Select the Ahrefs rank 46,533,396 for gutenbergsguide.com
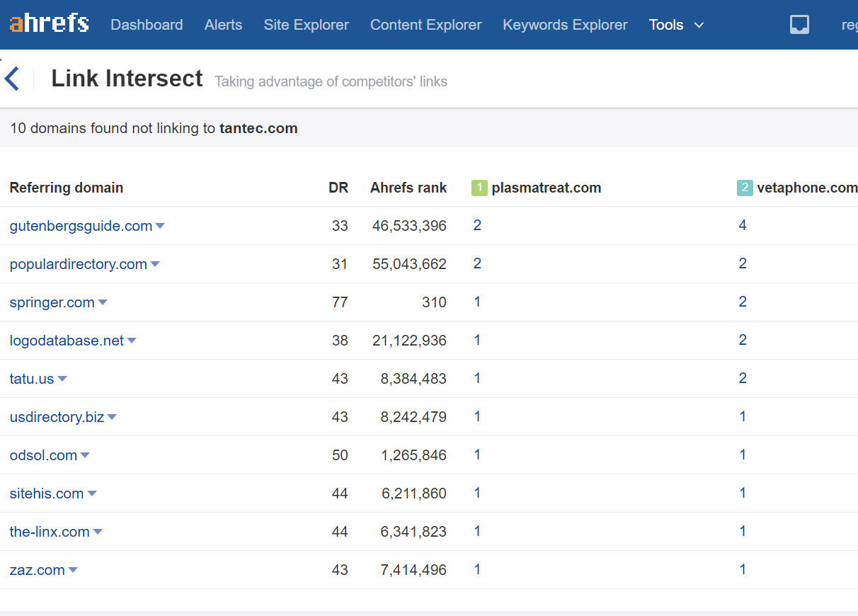 (410, 226)
